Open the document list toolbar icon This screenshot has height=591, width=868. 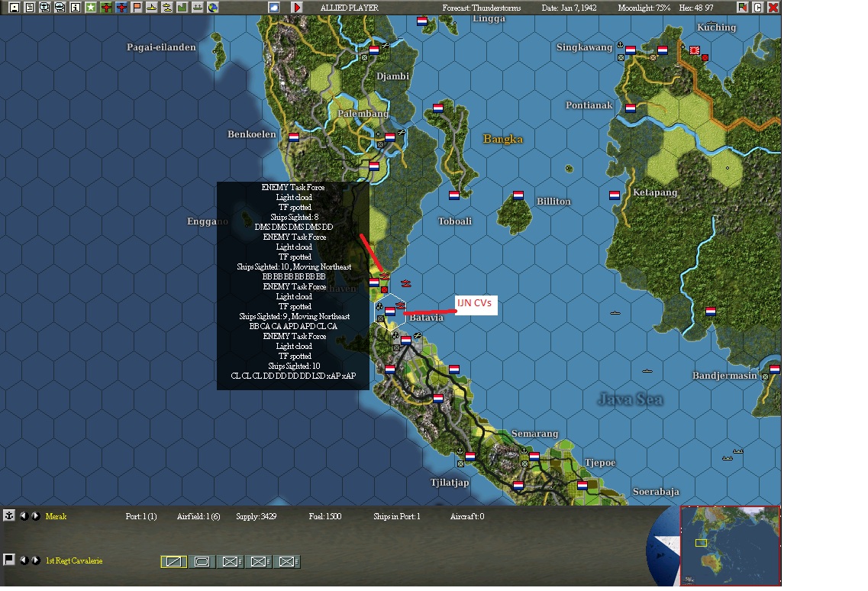click(30, 7)
